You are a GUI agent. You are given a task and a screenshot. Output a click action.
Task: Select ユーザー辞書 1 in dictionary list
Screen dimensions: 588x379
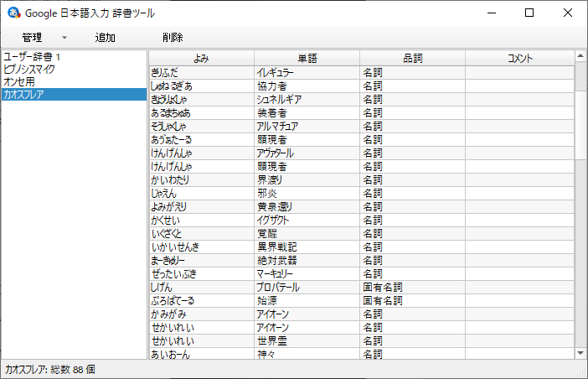coord(74,57)
